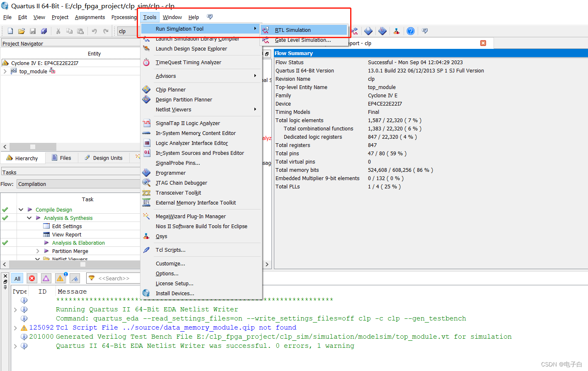
Task: Expand the 125092 Tcl Script File warning message
Action: click(15, 328)
